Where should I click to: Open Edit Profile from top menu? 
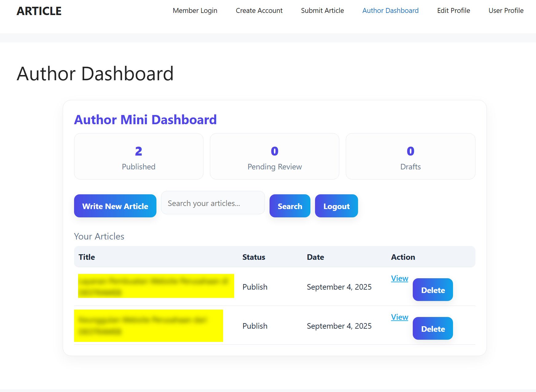453,10
